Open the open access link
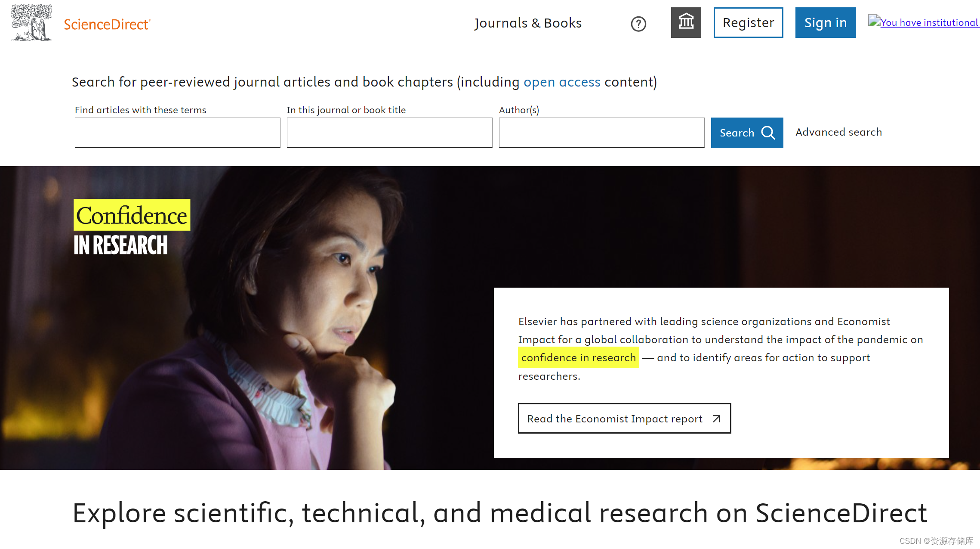This screenshot has width=980, height=549. pos(562,82)
